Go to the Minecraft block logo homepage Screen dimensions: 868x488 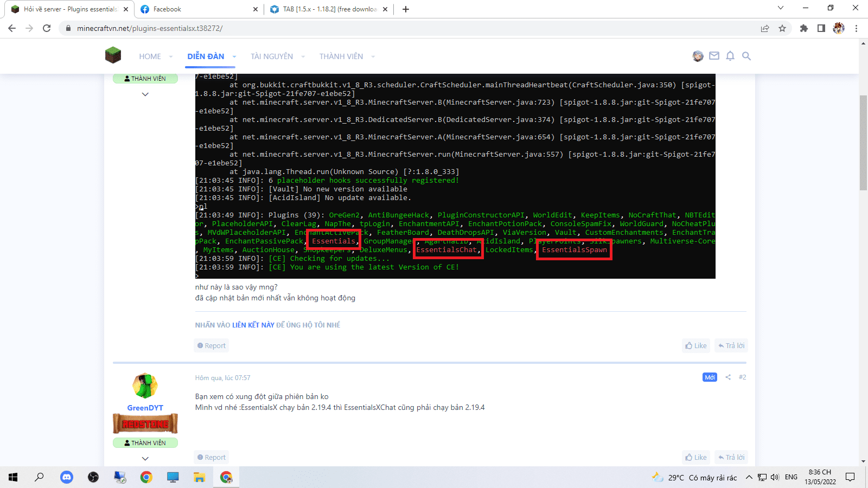[x=113, y=55]
